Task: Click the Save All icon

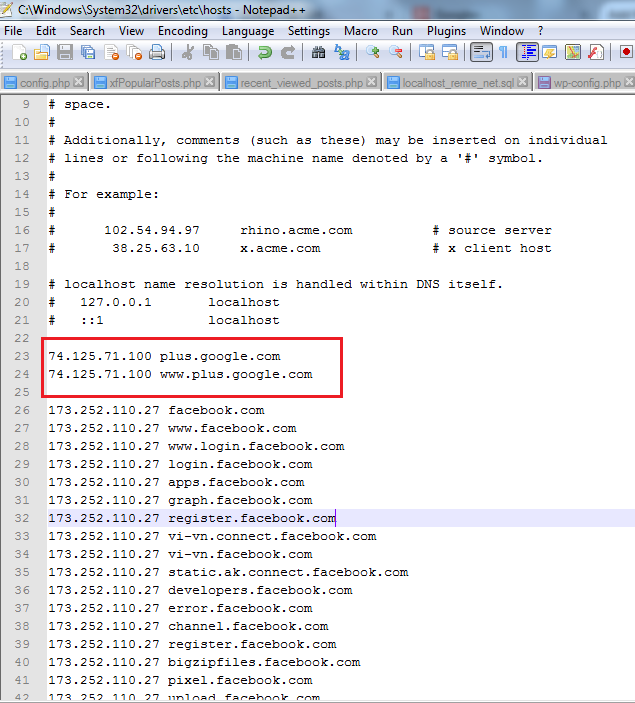Action: pyautogui.click(x=88, y=52)
